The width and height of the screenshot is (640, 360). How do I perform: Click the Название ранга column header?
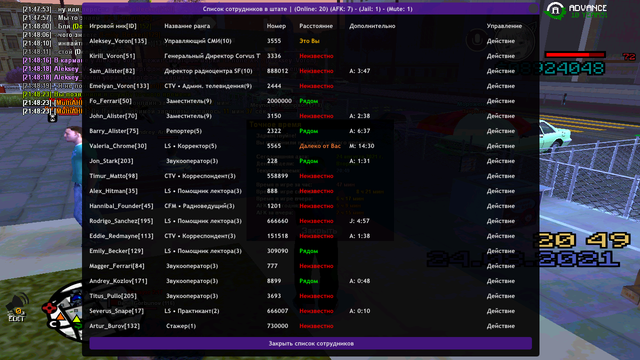pos(187,26)
